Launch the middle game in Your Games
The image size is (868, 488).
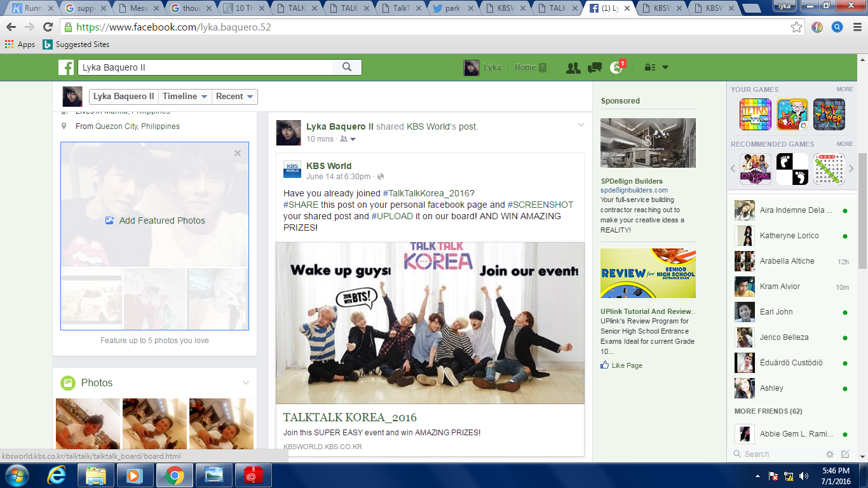792,114
